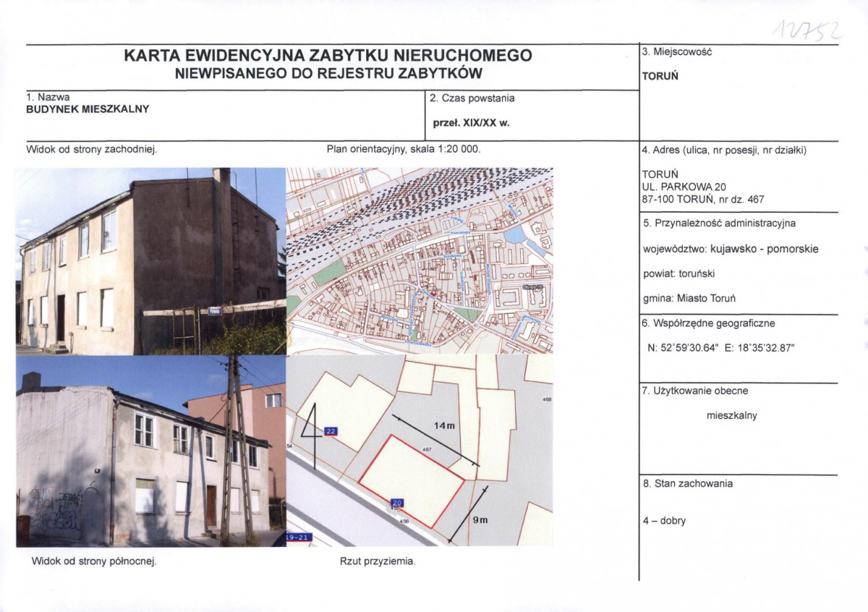Open the north side view photo
Viewport: 868px width, 612px height.
[150, 450]
